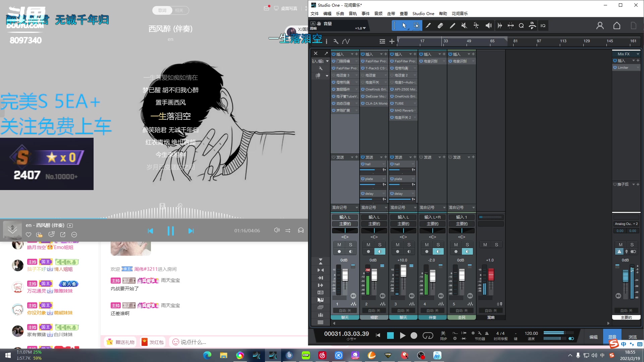644x362 pixels.
Task: Solo channel 2 唱歌 with S button
Action: click(x=380, y=245)
